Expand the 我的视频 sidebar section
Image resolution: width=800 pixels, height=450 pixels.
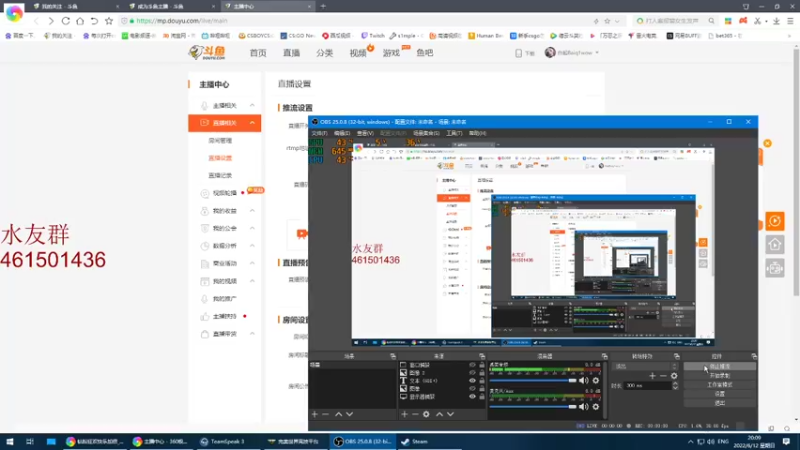[x=252, y=281]
